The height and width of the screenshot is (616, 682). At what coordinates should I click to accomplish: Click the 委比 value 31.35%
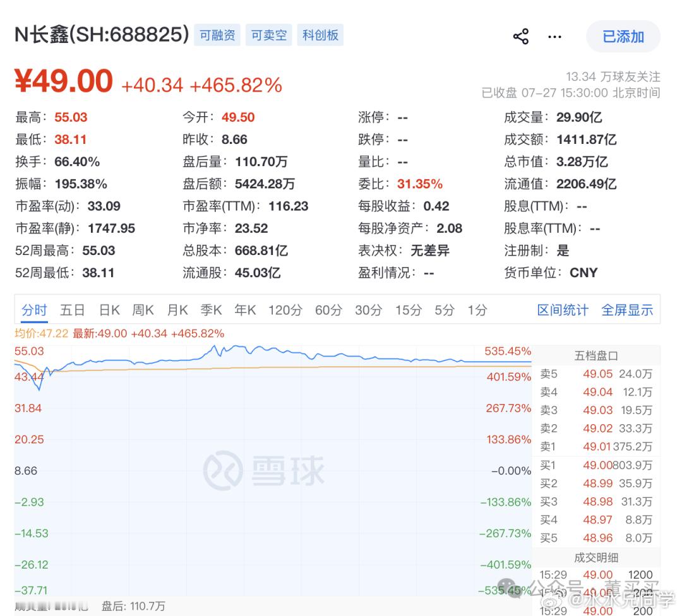tap(420, 184)
